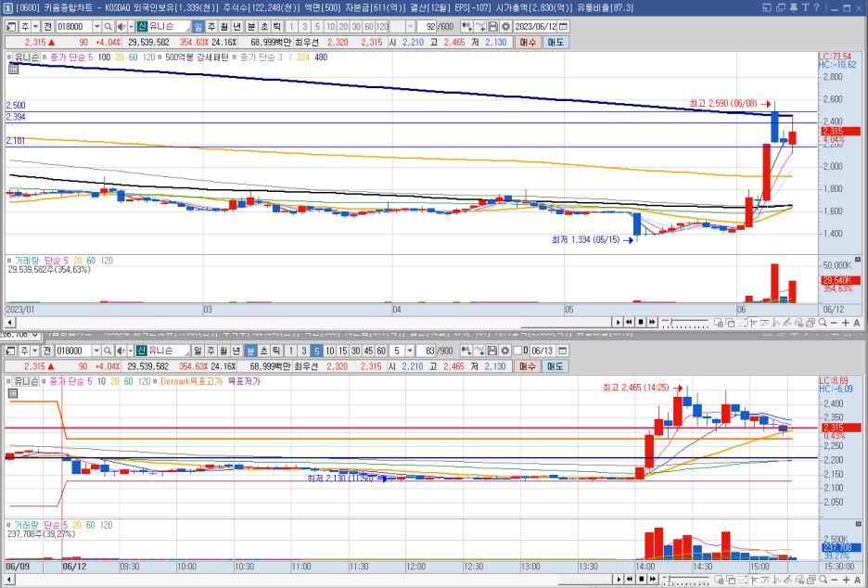Viewport: 868px width, 588px height.
Task: Click speaker sound icon in lower chart toolbar
Action: (x=121, y=351)
